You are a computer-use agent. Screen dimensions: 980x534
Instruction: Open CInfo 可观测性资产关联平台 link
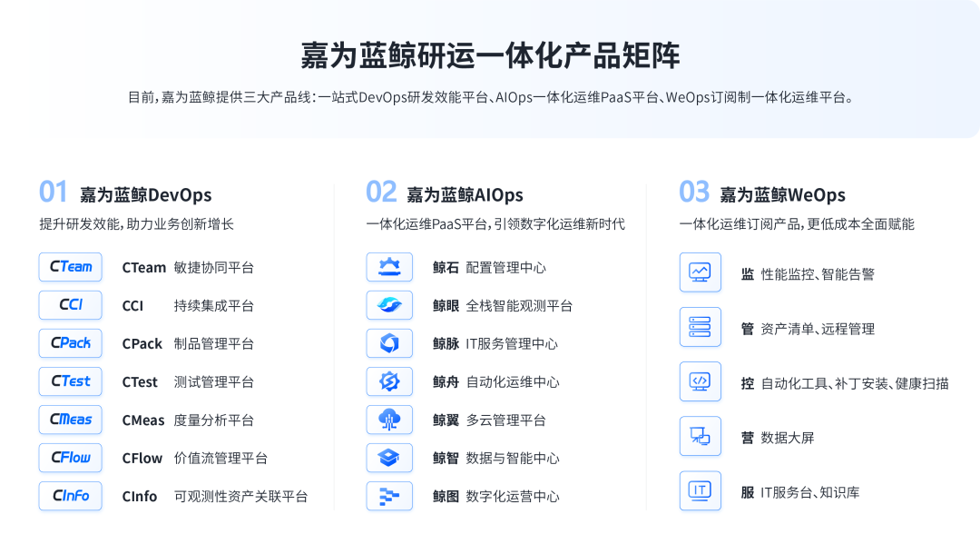point(215,497)
